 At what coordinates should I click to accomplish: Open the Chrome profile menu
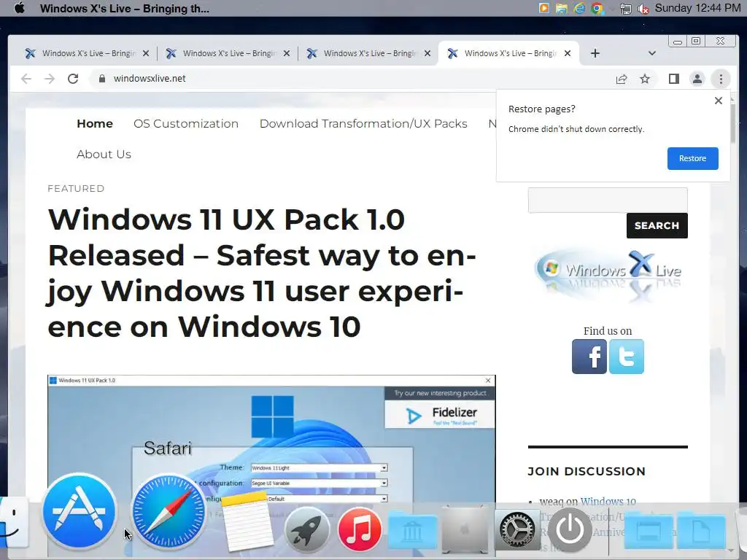click(x=697, y=79)
